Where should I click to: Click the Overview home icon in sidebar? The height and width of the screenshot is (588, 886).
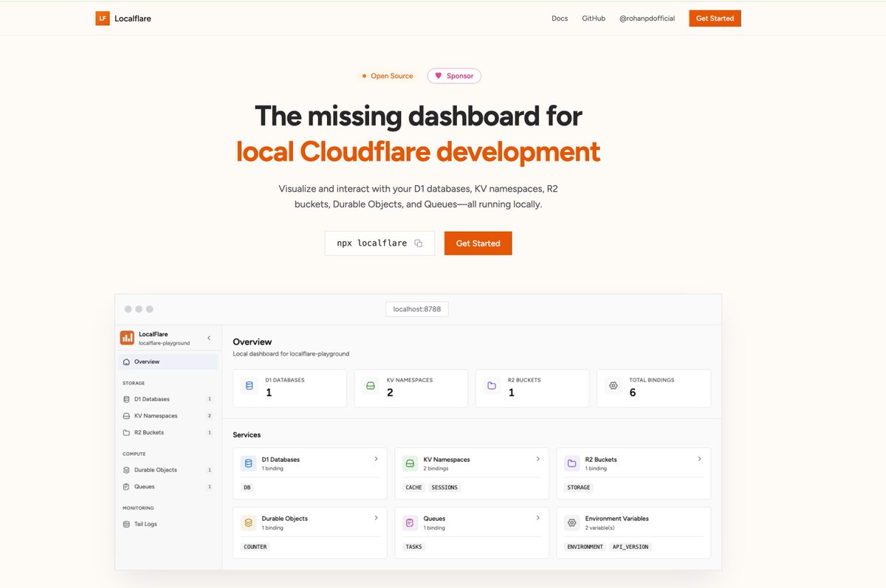[127, 362]
